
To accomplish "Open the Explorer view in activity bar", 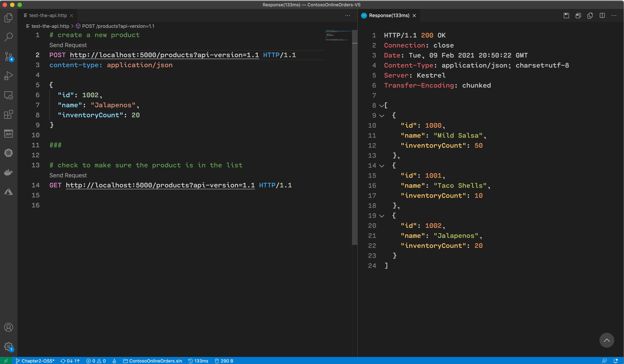I will (x=8, y=18).
